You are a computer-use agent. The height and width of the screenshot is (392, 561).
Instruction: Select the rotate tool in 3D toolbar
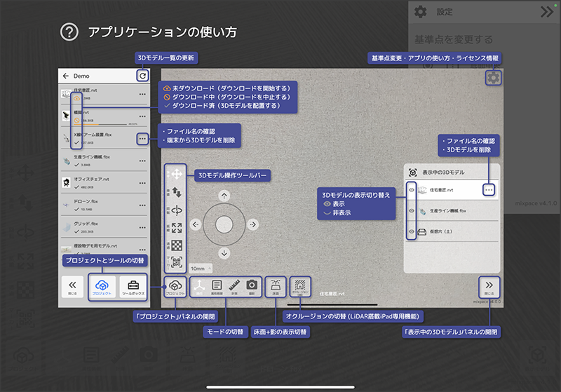(176, 210)
